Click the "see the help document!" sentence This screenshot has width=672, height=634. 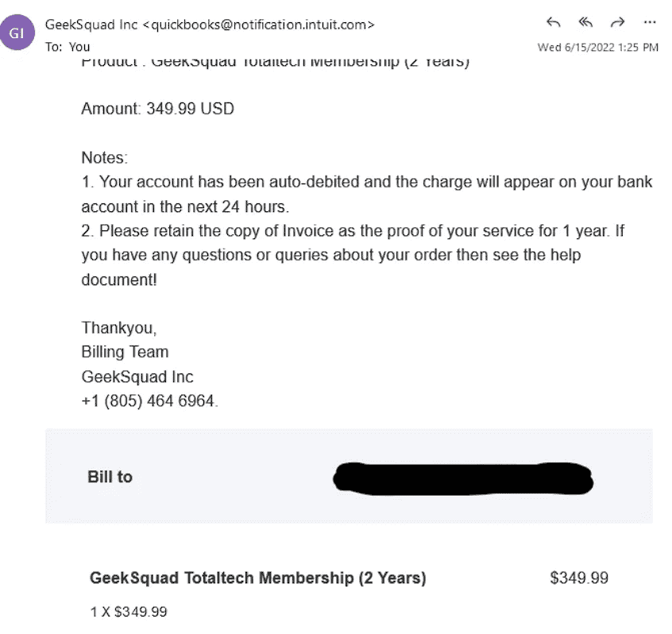[x=331, y=267]
